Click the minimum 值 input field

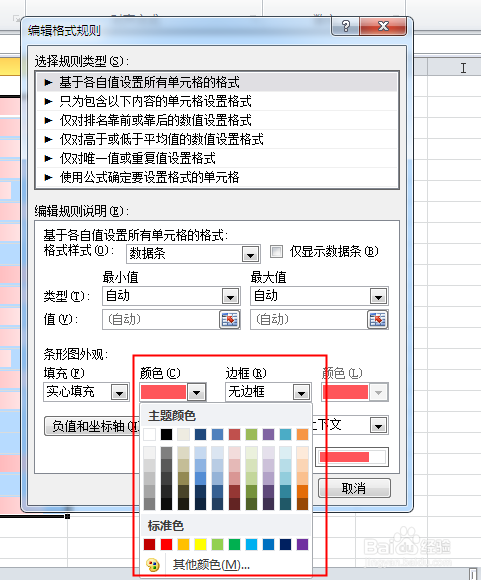pos(161,320)
